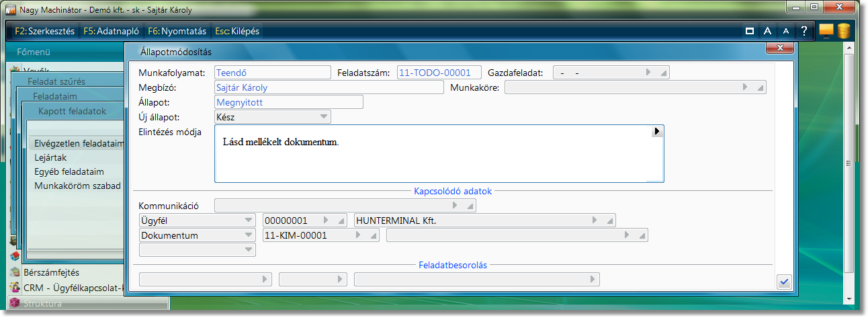
Task: Click the Főmenü panel header
Action: click(34, 52)
